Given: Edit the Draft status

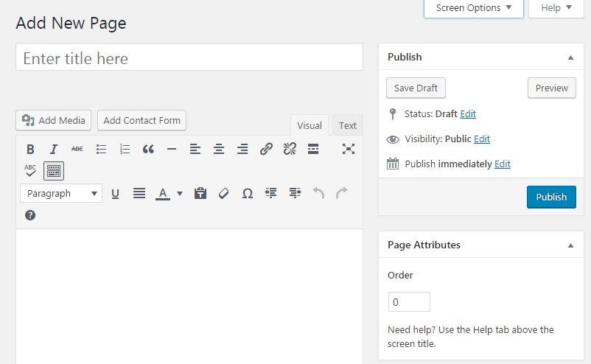Looking at the screenshot, I should 468,113.
